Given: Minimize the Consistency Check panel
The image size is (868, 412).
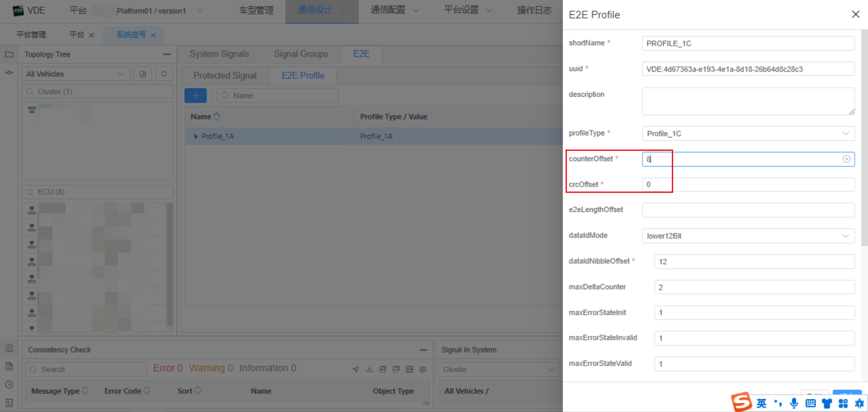Looking at the screenshot, I should coord(423,350).
